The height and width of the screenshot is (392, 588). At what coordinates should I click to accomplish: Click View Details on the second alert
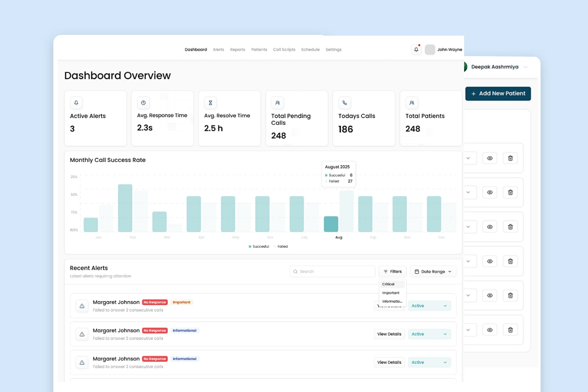click(x=389, y=334)
